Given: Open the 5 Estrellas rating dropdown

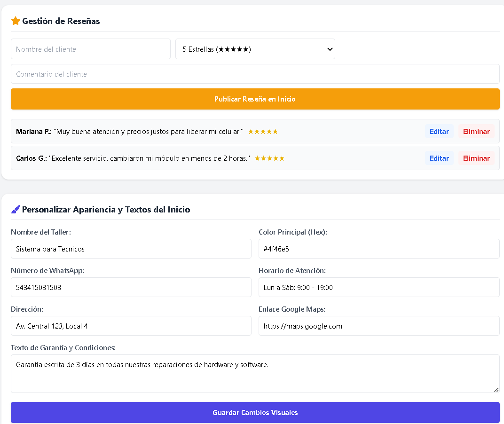Looking at the screenshot, I should tap(255, 49).
